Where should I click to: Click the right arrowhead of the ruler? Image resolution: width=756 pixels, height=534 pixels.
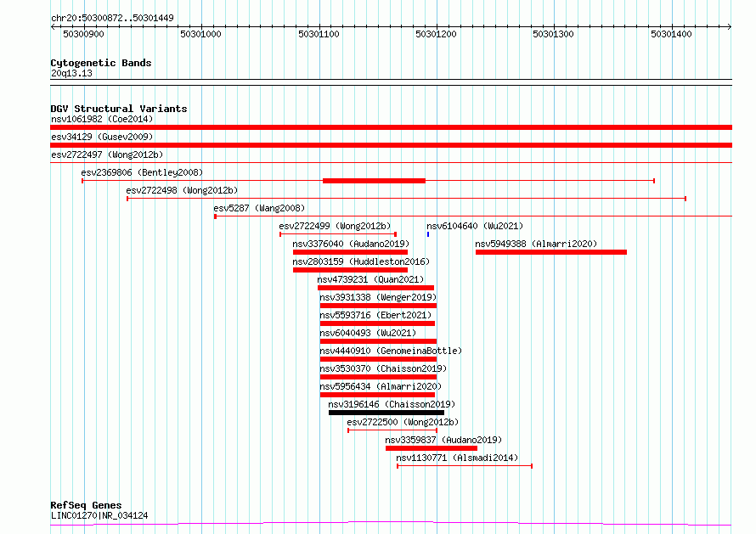pyautogui.click(x=730, y=26)
